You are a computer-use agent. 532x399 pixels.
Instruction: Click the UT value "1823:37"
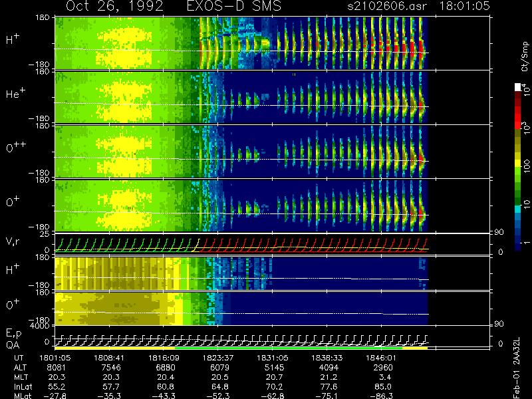(218, 358)
